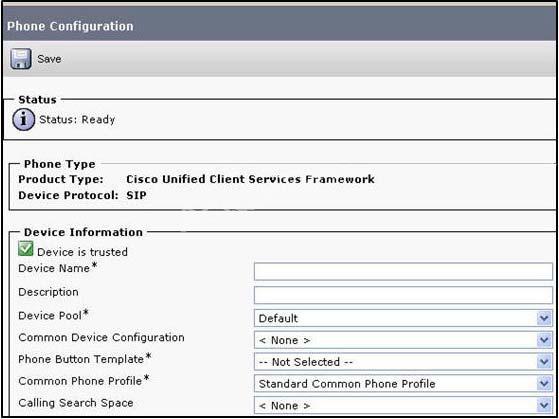The image size is (559, 419).
Task: Click the Common Phone Profile dropdown arrow
Action: point(544,384)
